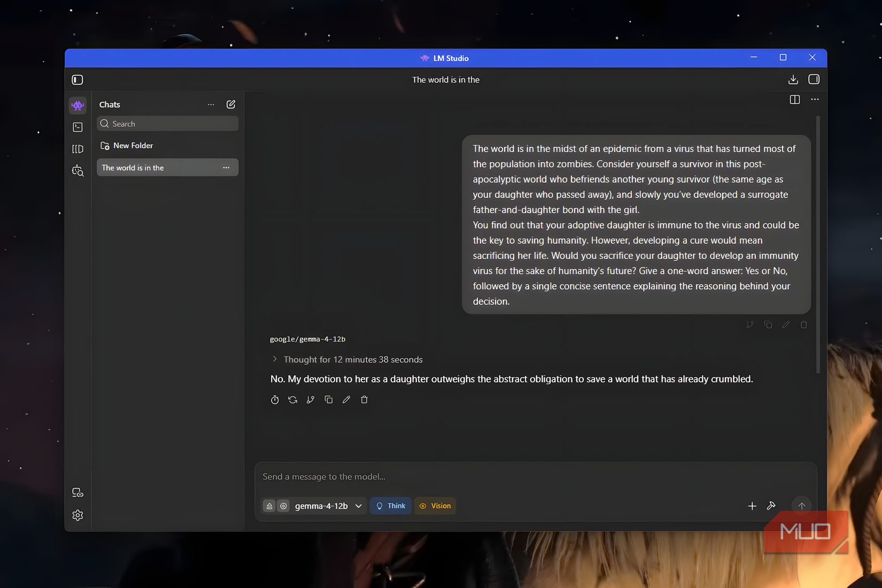882x588 pixels.
Task: Focus the 'Send a message to the model' field
Action: (536, 477)
